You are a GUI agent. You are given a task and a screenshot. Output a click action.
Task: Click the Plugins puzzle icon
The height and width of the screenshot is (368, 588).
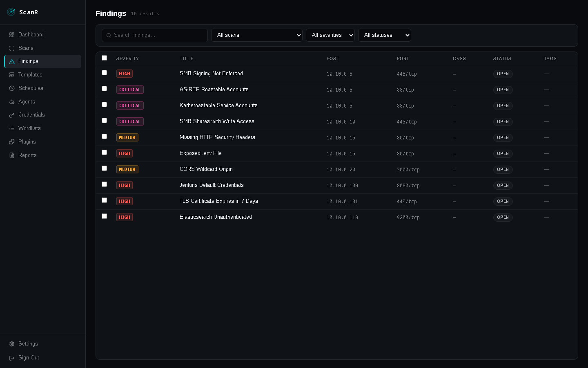click(x=12, y=142)
